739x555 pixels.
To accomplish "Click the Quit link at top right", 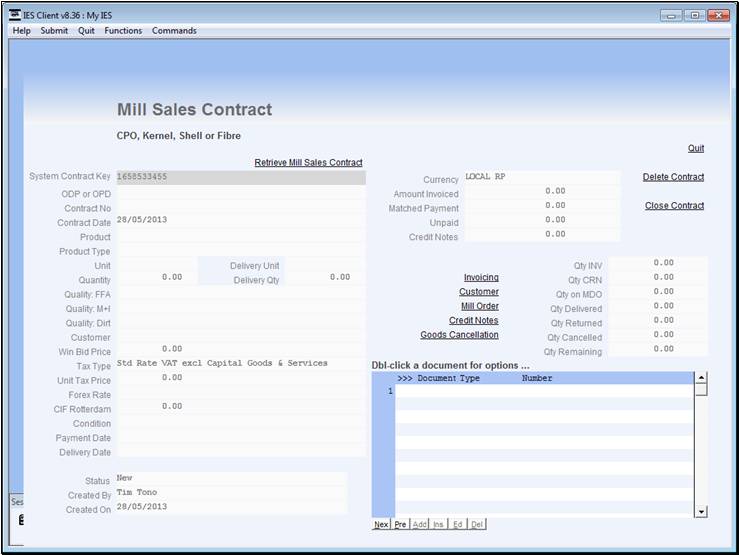I will pos(696,148).
